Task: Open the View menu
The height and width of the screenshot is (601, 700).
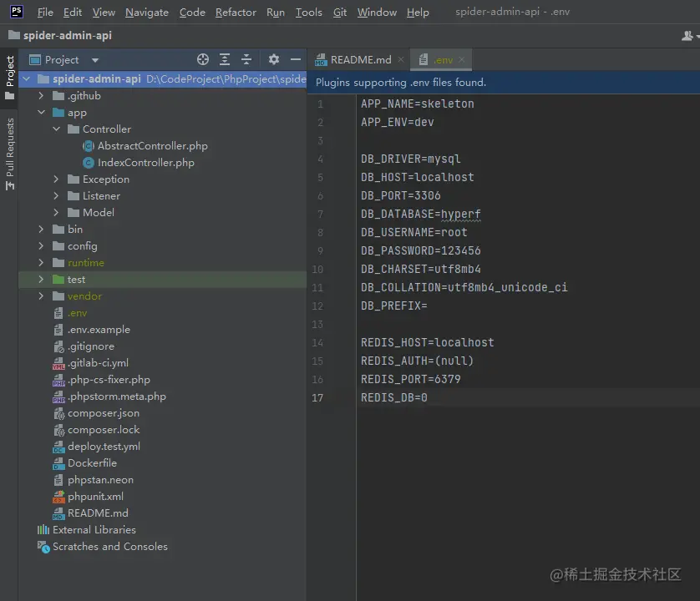Action: click(104, 12)
